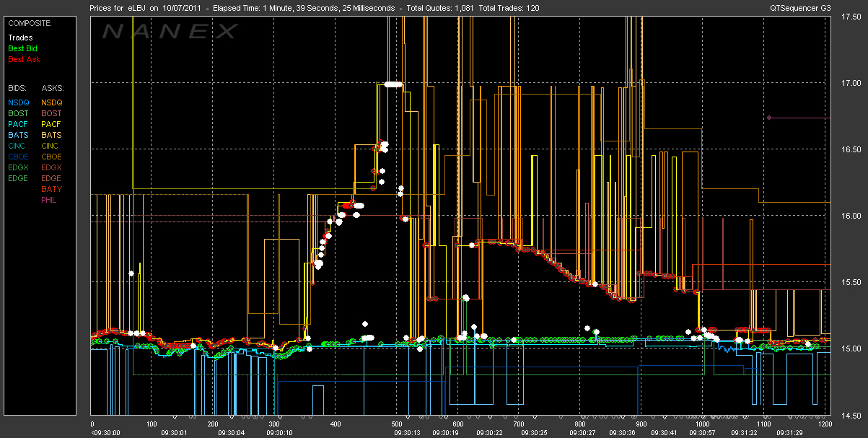Select the 09:30:13 time axis label
The width and height of the screenshot is (868, 438).
click(408, 433)
